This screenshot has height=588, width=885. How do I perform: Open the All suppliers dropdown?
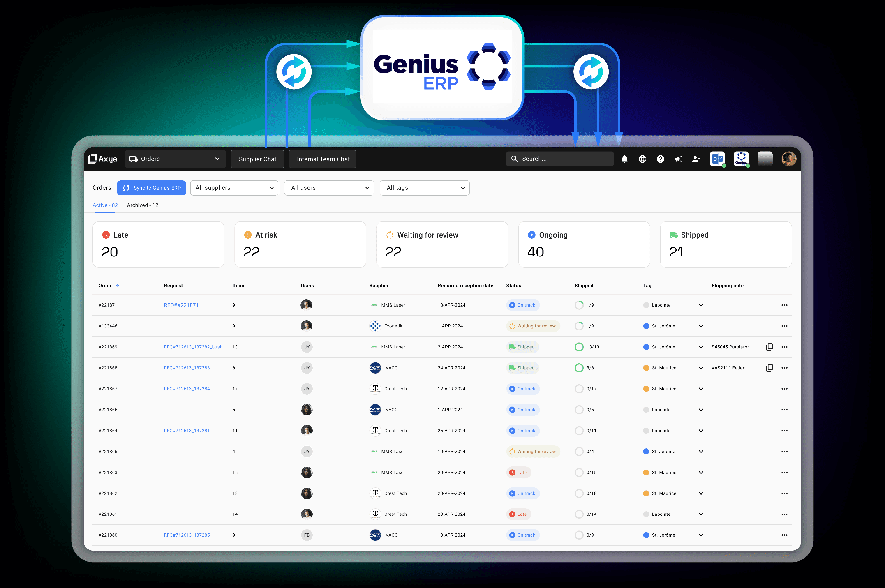click(234, 188)
